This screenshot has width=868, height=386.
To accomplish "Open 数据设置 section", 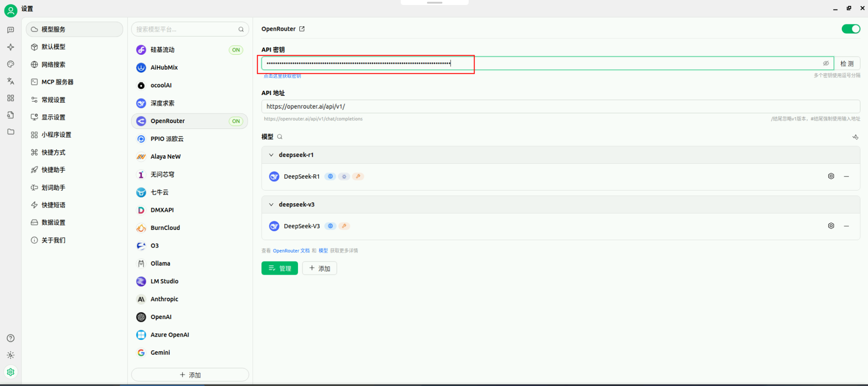I will [x=75, y=223].
